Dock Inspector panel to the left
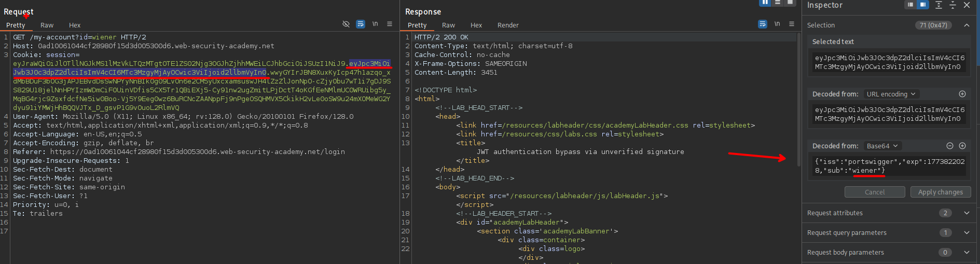This screenshot has width=980, height=264. pyautogui.click(x=910, y=5)
